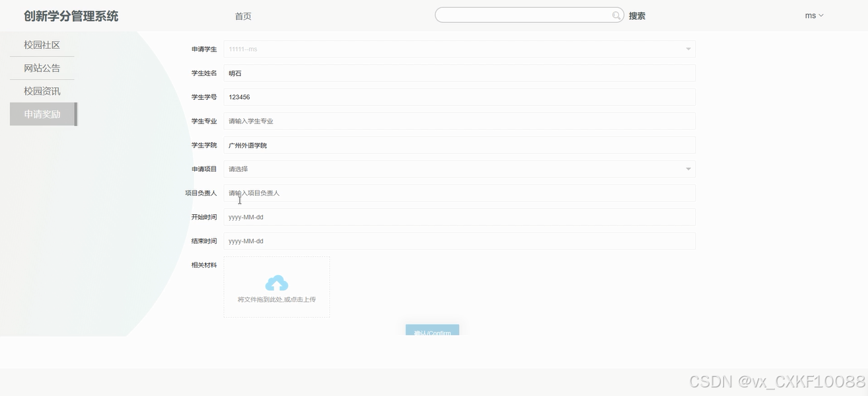Click the 申请学生 field label
The width and height of the screenshot is (868, 396).
pyautogui.click(x=204, y=50)
